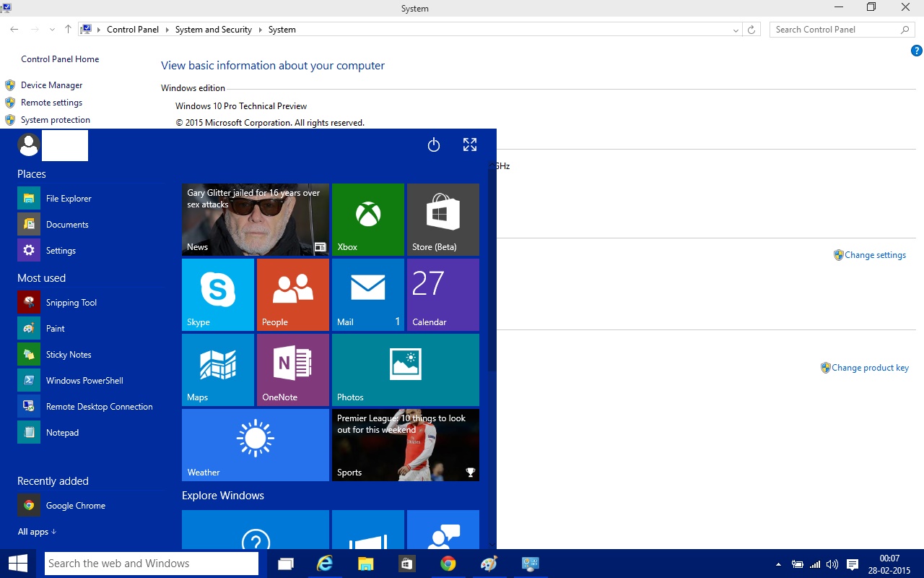The width and height of the screenshot is (924, 578).
Task: Open the Calendar tile showing 27
Action: [443, 295]
